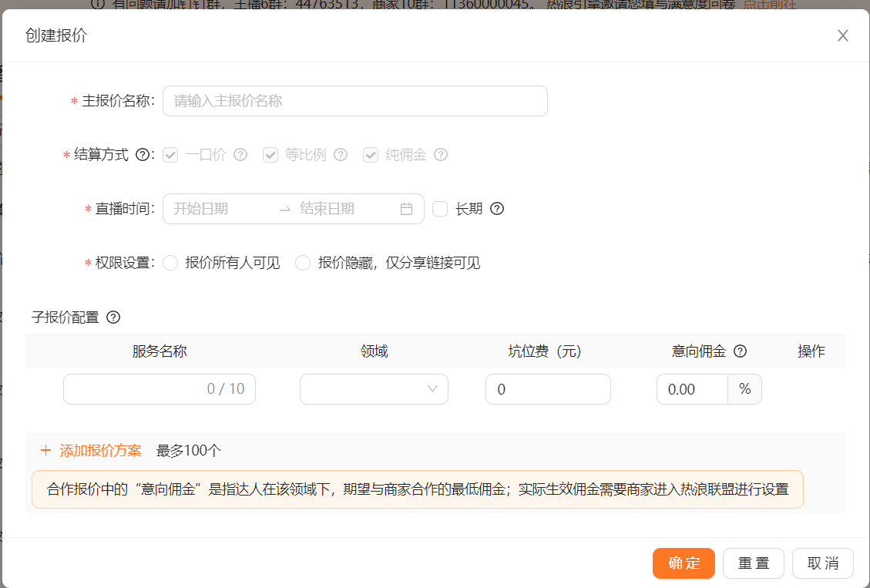The width and height of the screenshot is (870, 588).
Task: Enable the 长期 checkbox
Action: 440,209
